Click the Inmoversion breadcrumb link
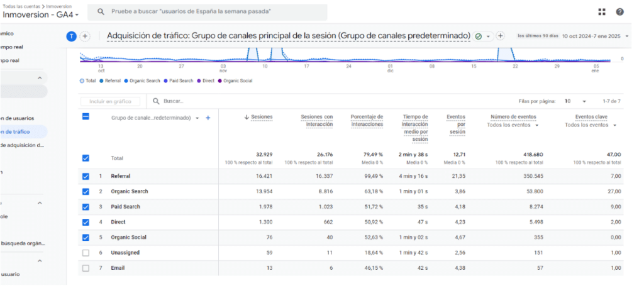This screenshot has width=644, height=288. tap(60, 6)
